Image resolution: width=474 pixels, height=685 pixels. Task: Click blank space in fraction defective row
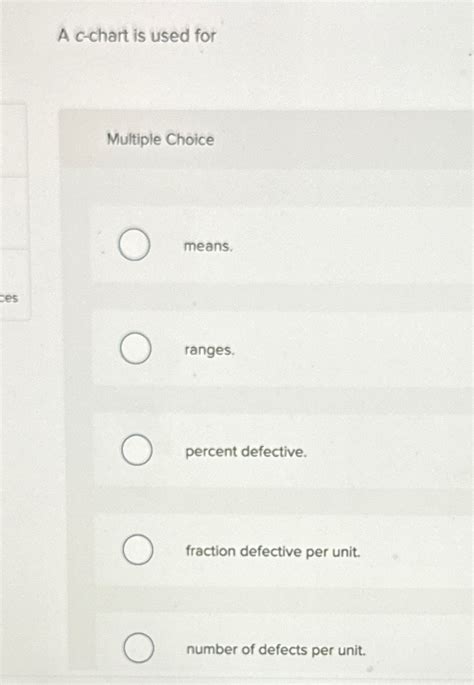[x=415, y=550]
